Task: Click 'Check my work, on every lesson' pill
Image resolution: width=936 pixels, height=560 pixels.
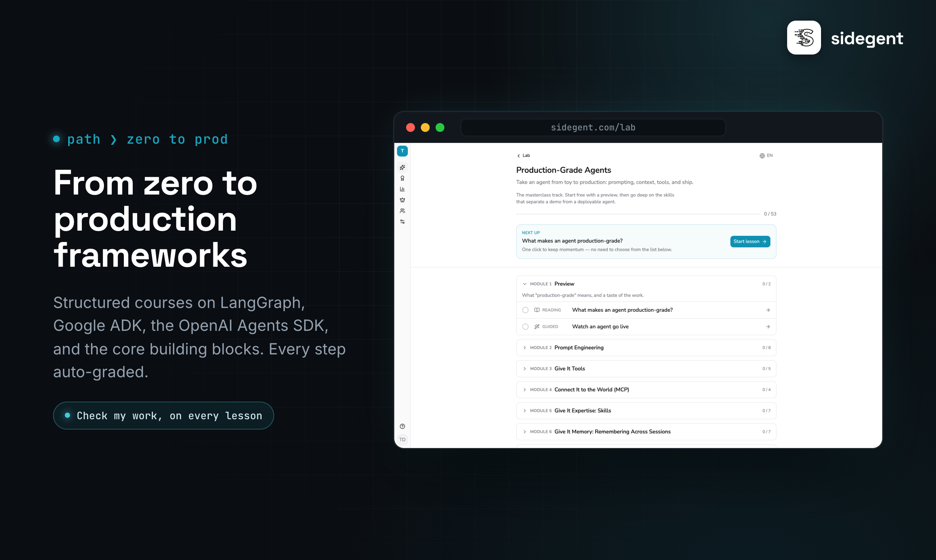Action: 163,416
